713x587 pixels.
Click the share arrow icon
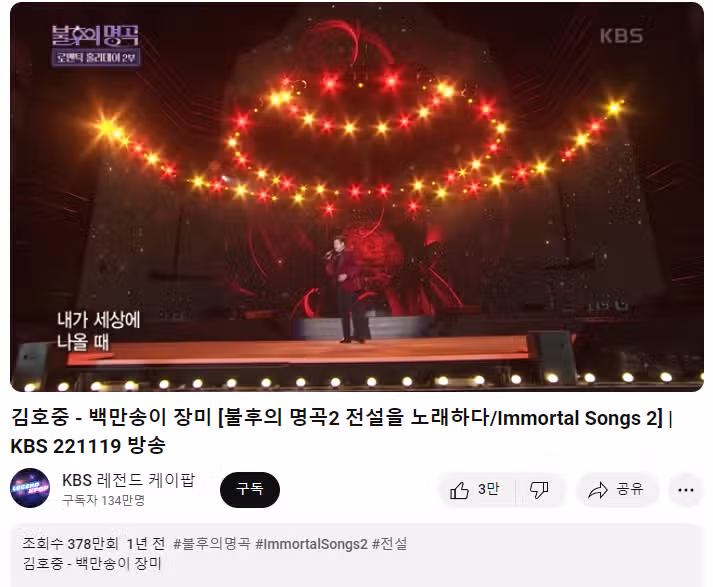point(598,490)
